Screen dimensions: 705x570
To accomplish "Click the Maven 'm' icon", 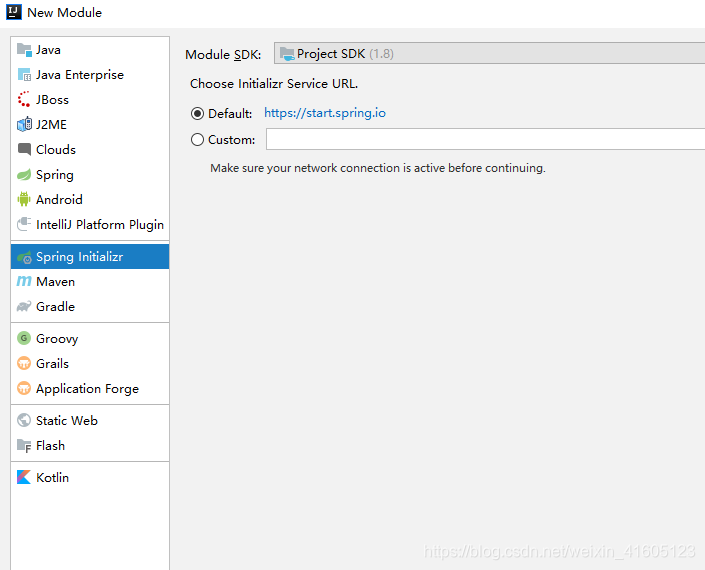I will coord(24,281).
